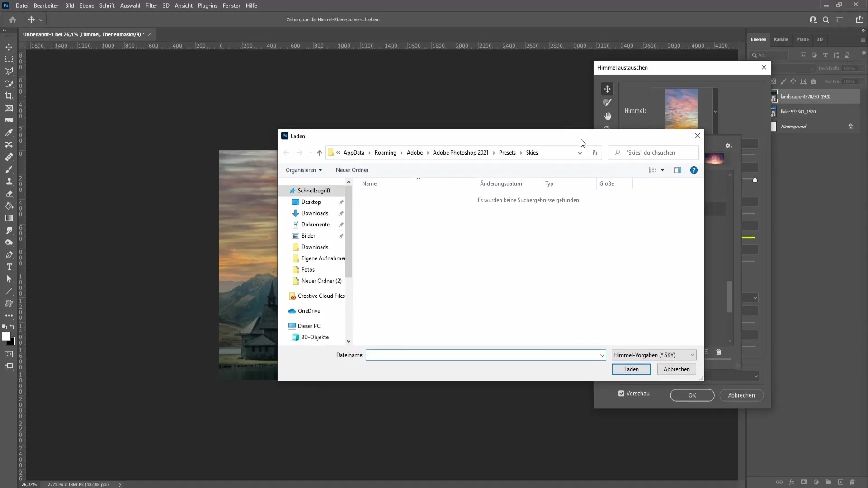Click the Pfade tab in panel

pyautogui.click(x=802, y=39)
